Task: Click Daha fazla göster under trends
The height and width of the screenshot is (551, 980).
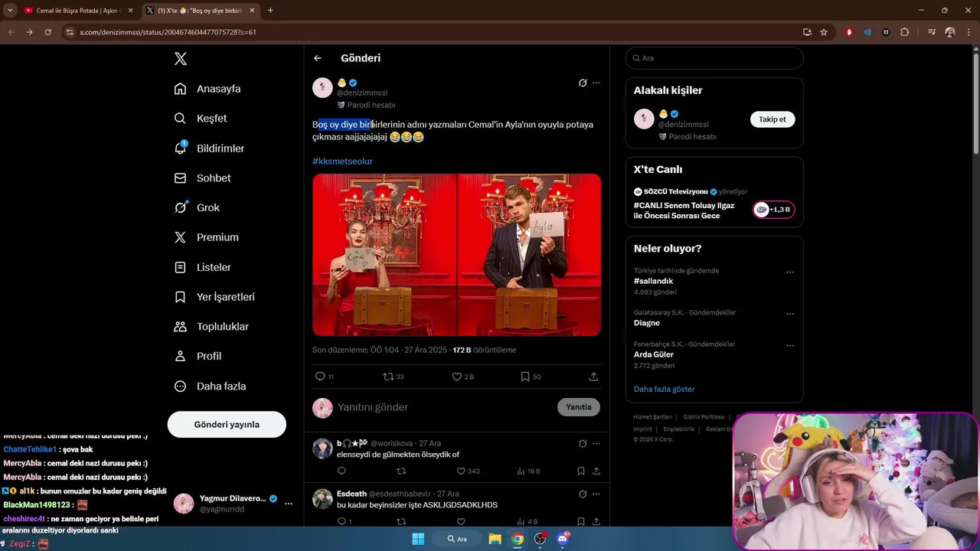Action: 664,389
